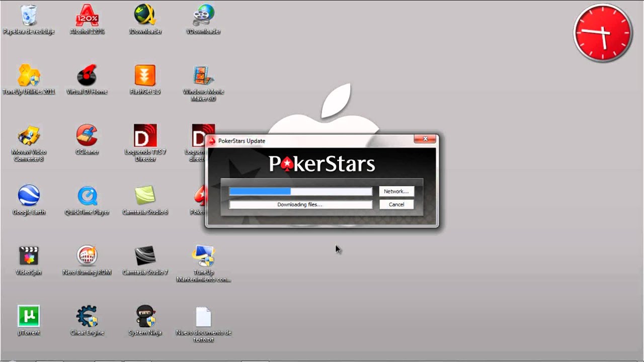Screen dimensions: 644x362
Task: Click the PokerStars logo in the dialog
Action: 322,164
